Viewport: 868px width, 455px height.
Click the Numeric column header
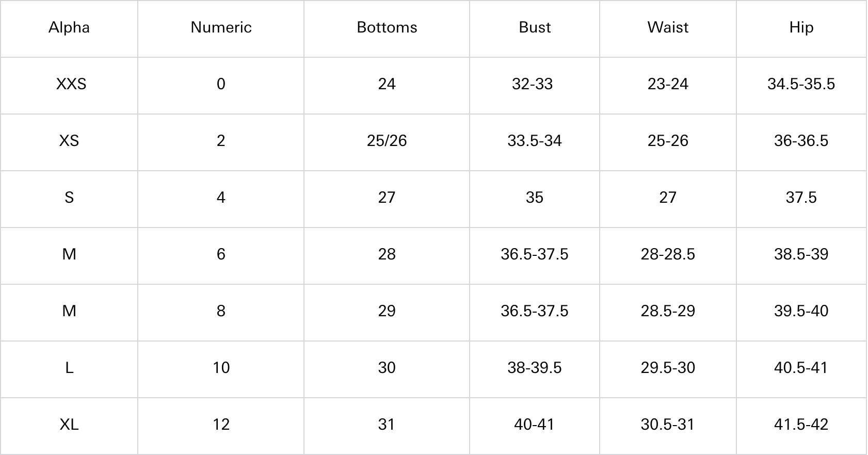pyautogui.click(x=221, y=27)
